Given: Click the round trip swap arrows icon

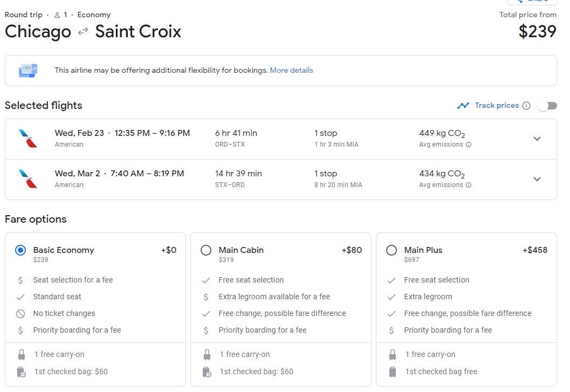Looking at the screenshot, I should (x=83, y=32).
